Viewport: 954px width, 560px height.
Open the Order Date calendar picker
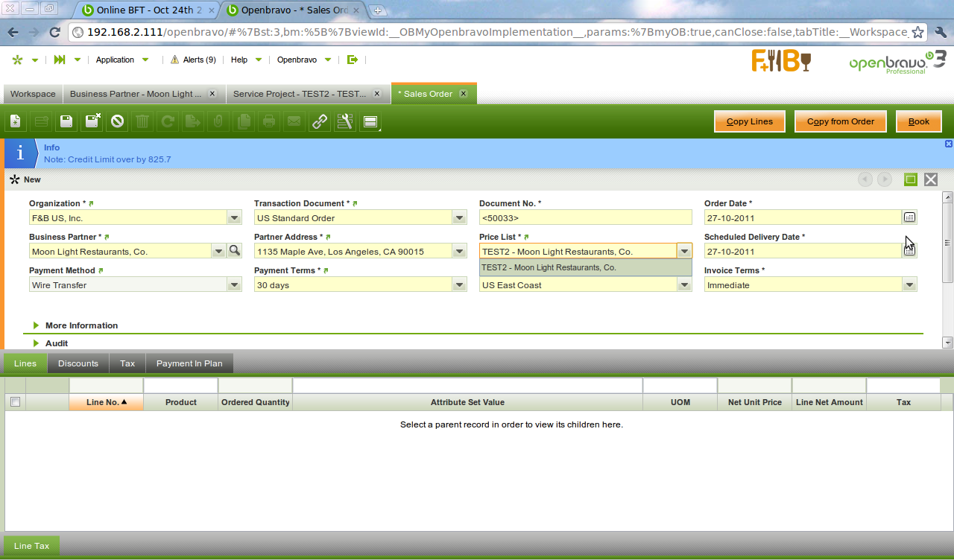[x=909, y=217]
